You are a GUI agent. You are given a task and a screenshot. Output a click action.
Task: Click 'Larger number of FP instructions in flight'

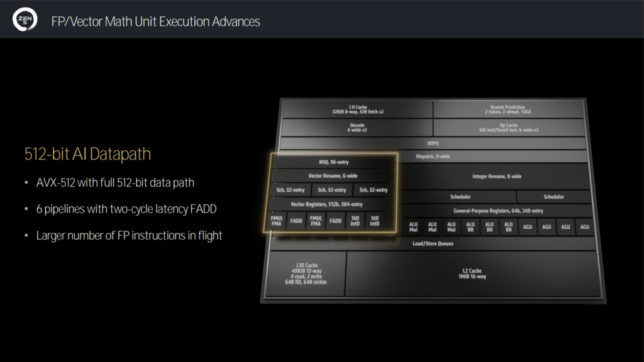coord(129,236)
